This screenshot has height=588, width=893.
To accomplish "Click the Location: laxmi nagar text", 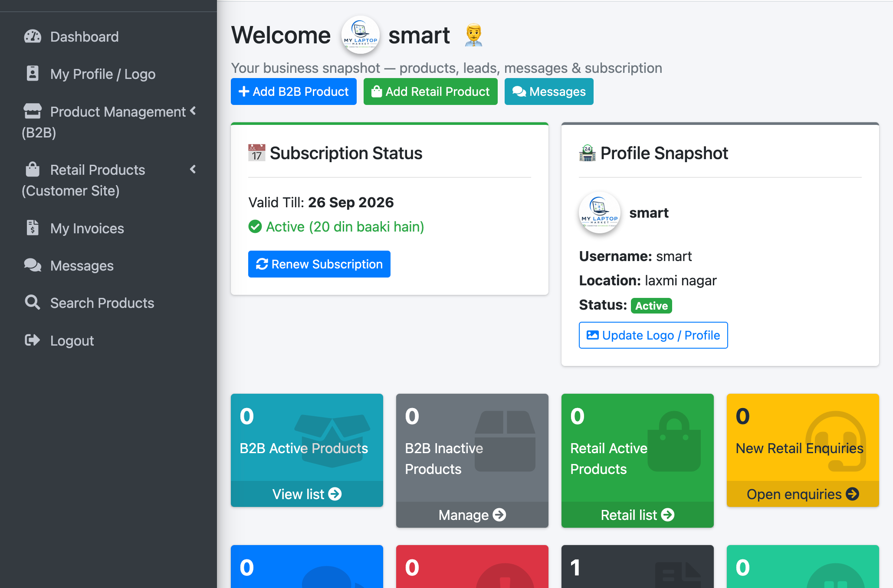I will click(648, 281).
